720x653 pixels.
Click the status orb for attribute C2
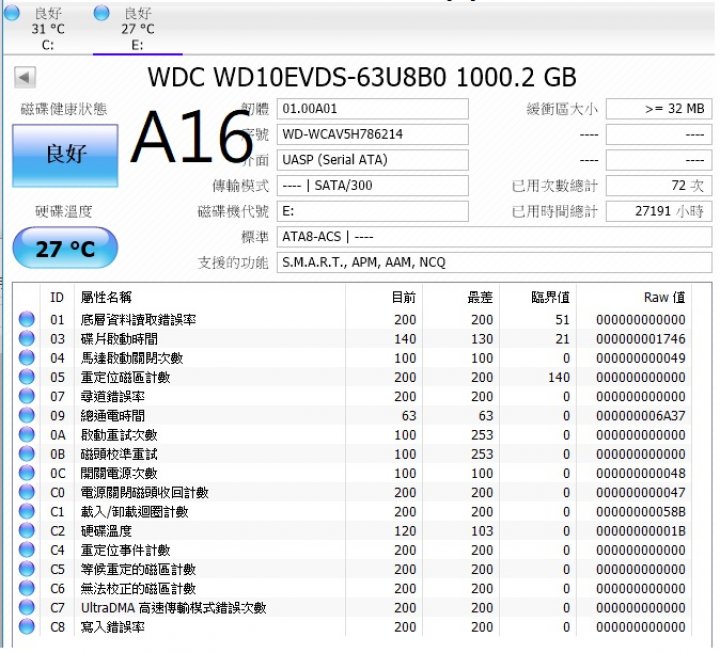point(27,530)
